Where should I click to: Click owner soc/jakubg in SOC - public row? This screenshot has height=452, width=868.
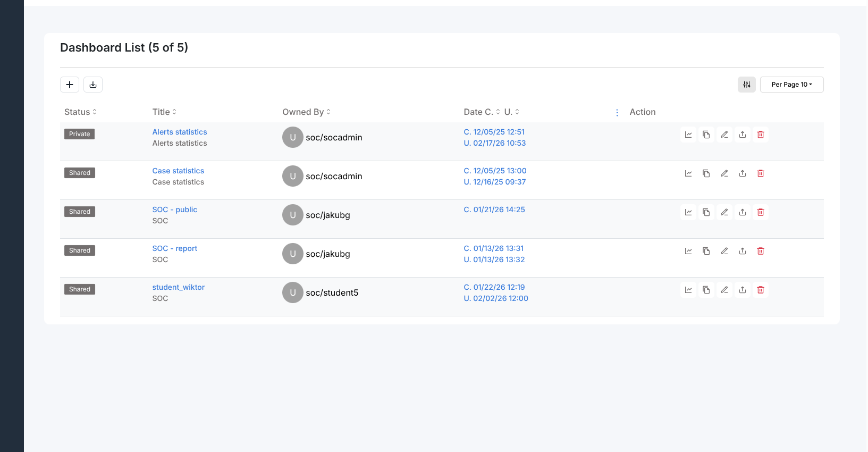[x=328, y=215]
